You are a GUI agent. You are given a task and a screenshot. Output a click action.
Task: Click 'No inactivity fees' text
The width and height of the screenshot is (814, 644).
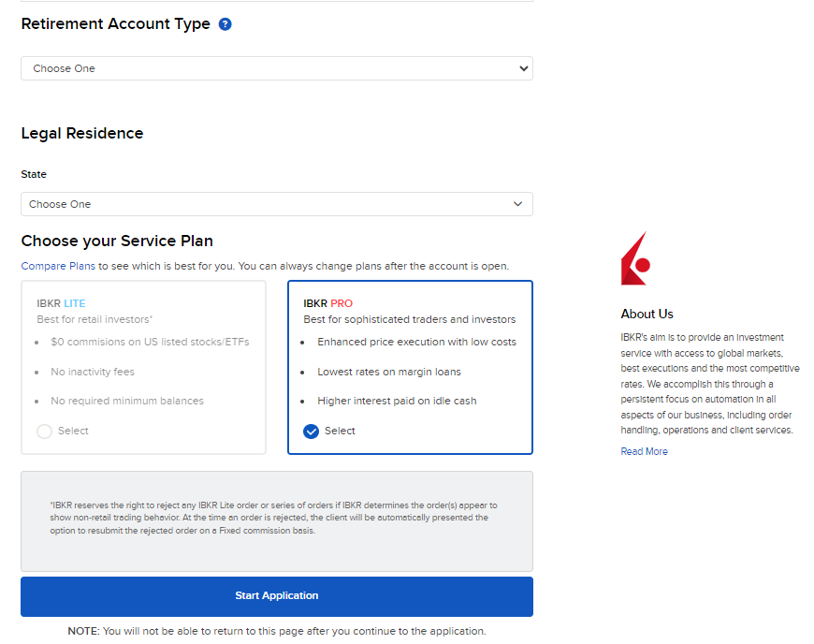(x=93, y=372)
